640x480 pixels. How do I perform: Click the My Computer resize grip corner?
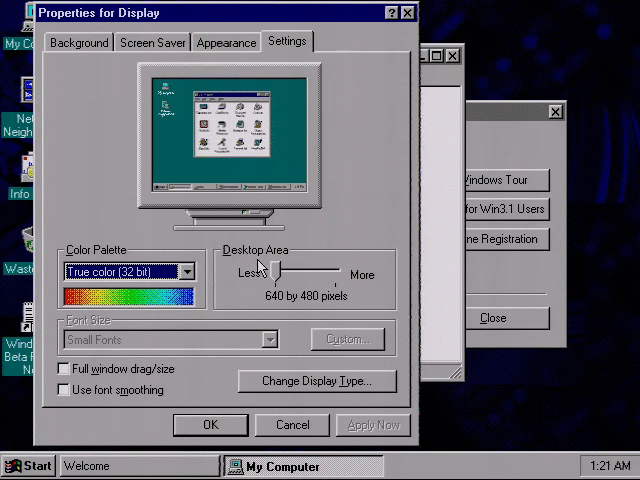click(x=455, y=372)
